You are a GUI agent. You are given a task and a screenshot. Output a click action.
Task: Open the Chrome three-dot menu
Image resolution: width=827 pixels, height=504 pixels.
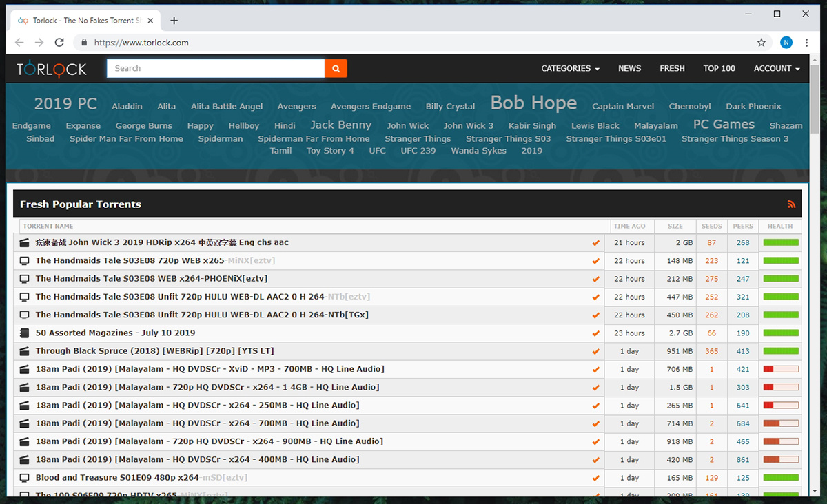(x=806, y=43)
